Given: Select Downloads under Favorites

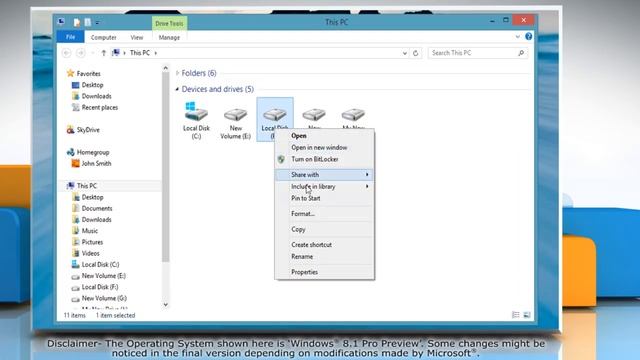Looking at the screenshot, I should click(x=96, y=96).
